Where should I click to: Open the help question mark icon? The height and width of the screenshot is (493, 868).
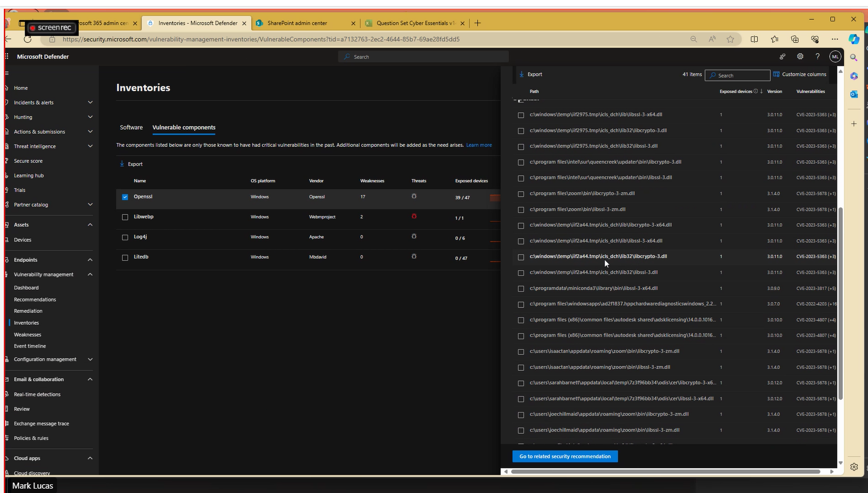pyautogui.click(x=817, y=56)
